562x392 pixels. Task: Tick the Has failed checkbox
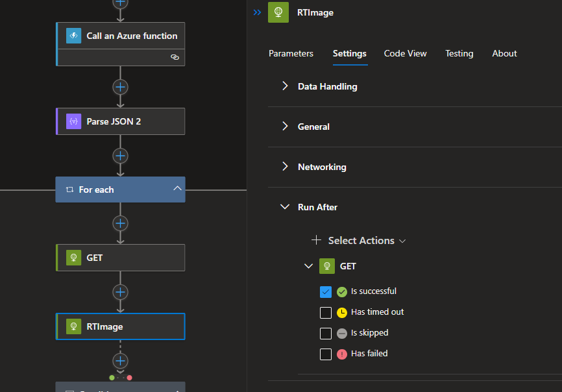click(326, 354)
